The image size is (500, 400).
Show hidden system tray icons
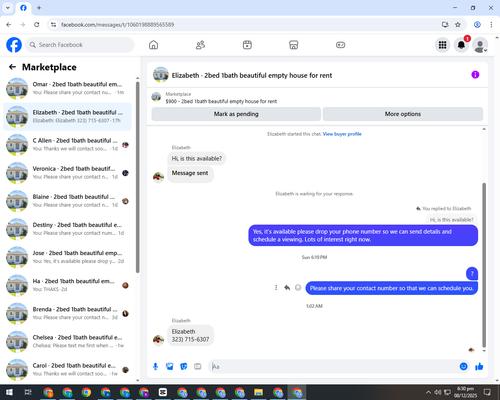428,392
